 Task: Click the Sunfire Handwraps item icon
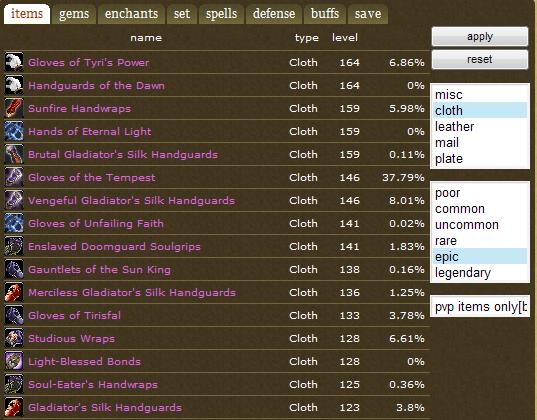coord(14,108)
